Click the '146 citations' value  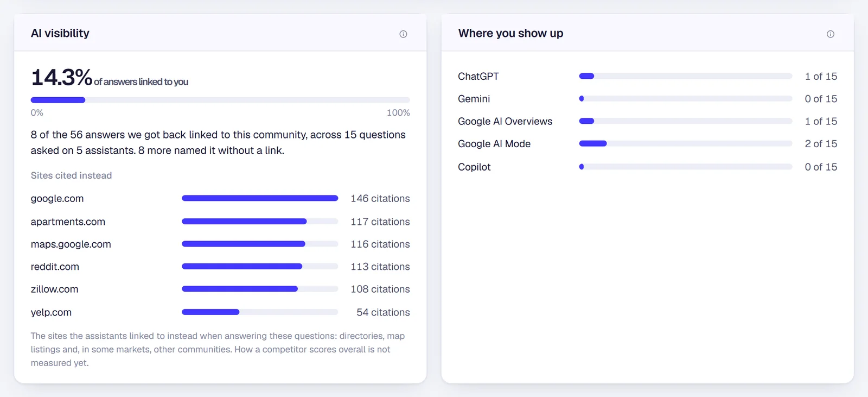click(380, 199)
